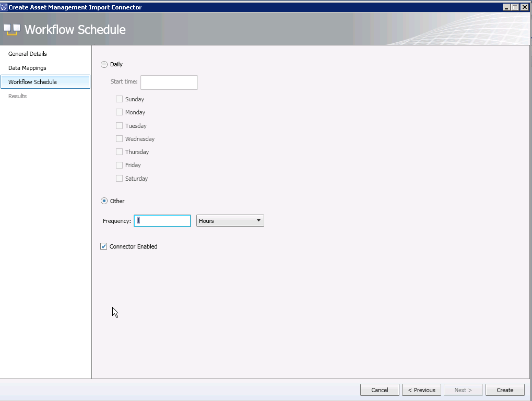The image size is (532, 401).
Task: Click the Start time input field
Action: (169, 82)
